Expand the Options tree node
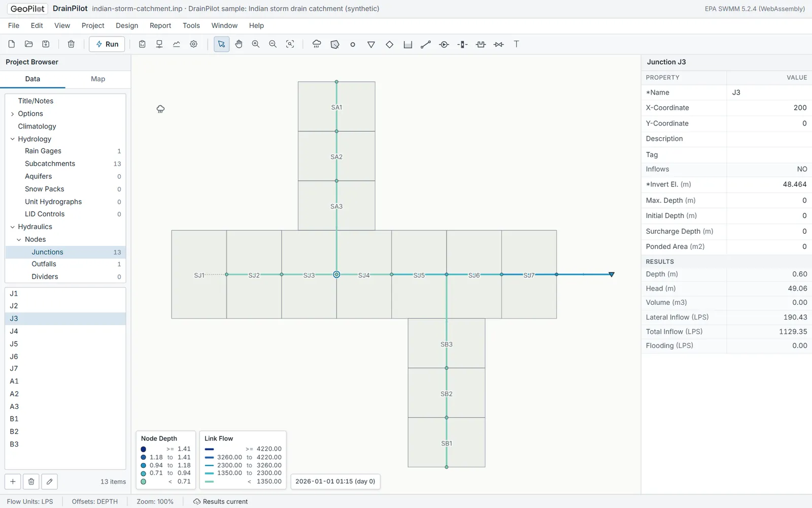 point(12,114)
